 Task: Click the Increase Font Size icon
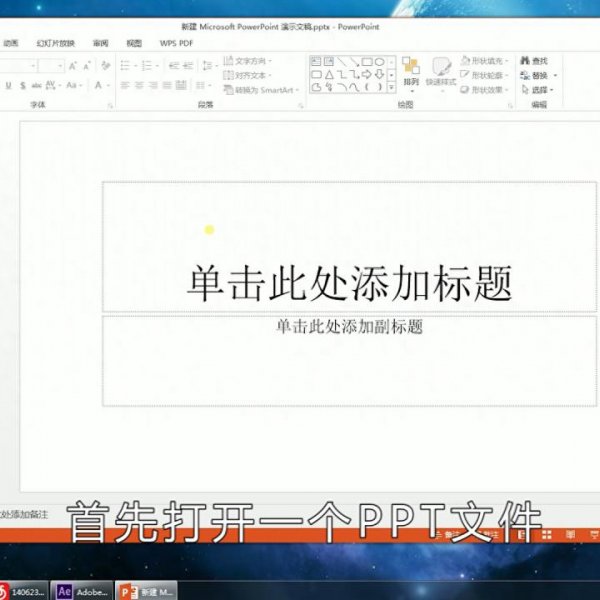73,65
